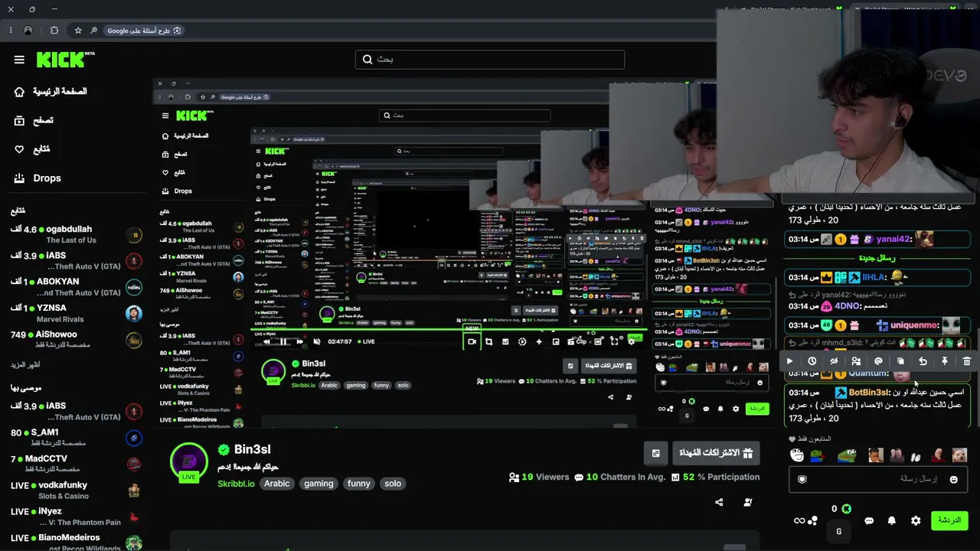Click the mention @ icon in the chat toolbar
Image resolution: width=980 pixels, height=551 pixels.
point(878,361)
